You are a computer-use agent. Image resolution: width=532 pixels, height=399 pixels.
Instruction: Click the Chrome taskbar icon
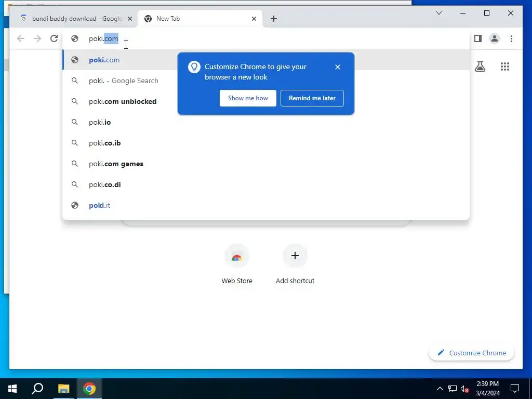click(x=89, y=389)
